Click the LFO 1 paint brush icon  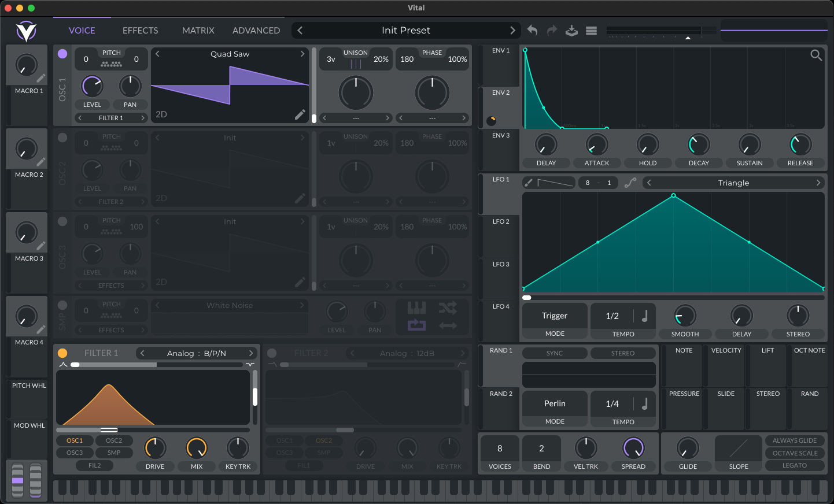528,183
